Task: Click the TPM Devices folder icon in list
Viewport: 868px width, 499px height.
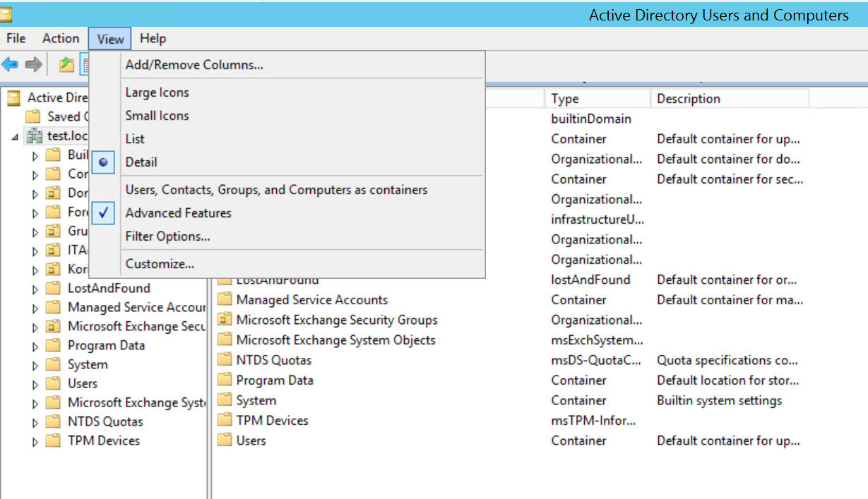Action: [225, 420]
